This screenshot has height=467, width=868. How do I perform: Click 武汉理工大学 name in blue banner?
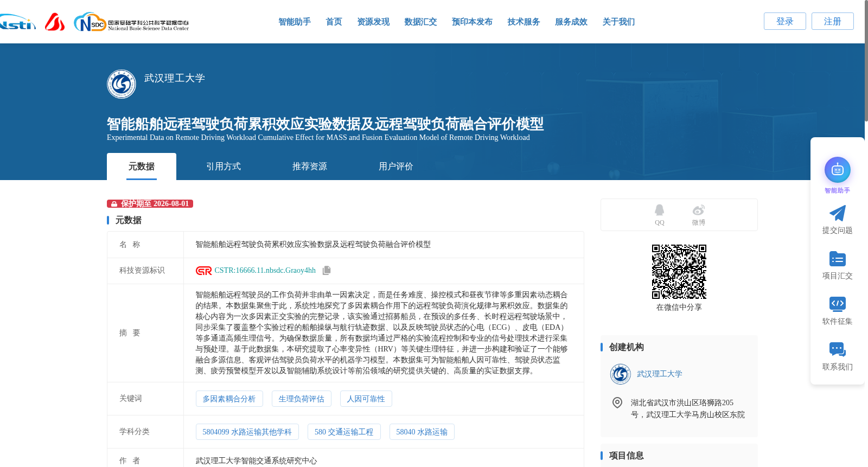click(175, 78)
